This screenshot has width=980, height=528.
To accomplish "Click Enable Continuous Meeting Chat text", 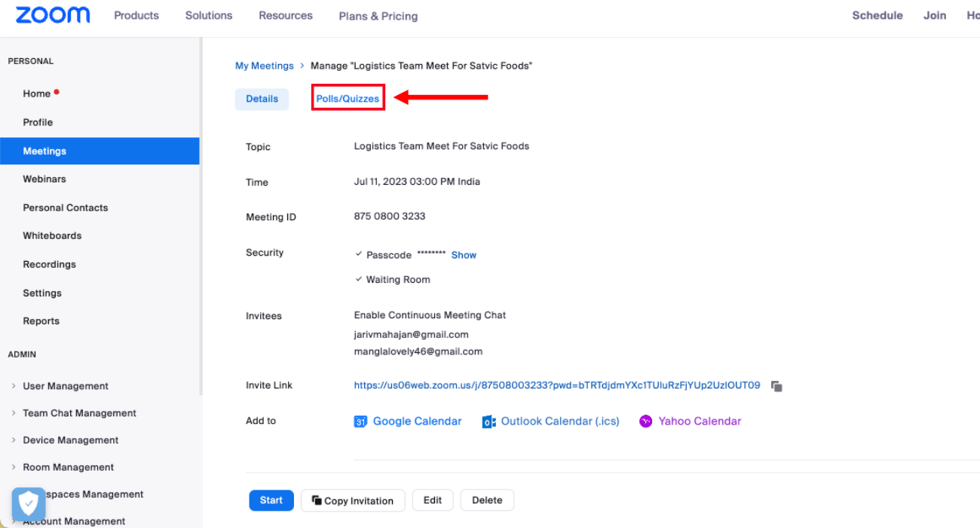I will click(430, 315).
